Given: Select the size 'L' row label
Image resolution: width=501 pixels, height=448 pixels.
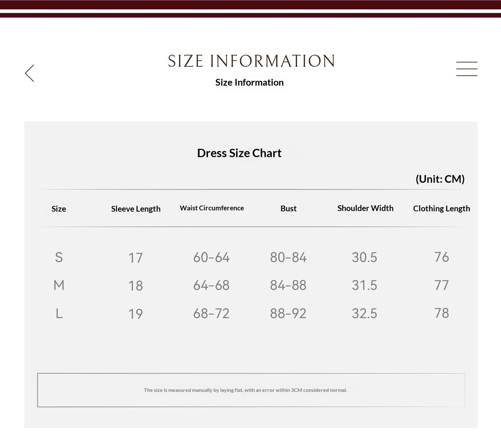Looking at the screenshot, I should (59, 313).
